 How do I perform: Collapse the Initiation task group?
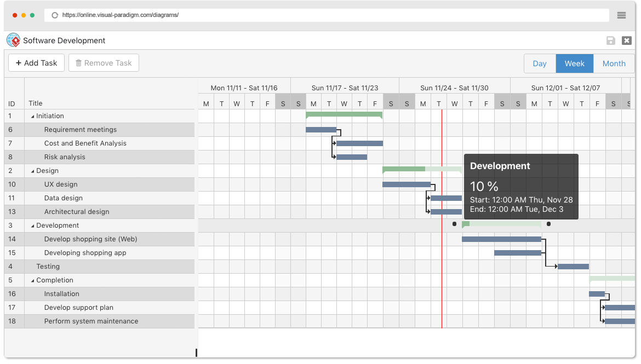(x=33, y=117)
